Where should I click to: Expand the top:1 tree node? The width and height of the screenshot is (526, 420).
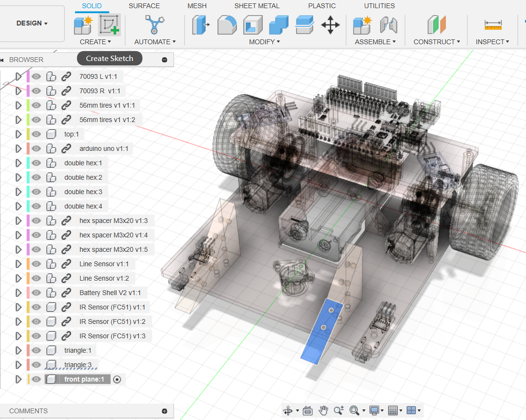(19, 134)
